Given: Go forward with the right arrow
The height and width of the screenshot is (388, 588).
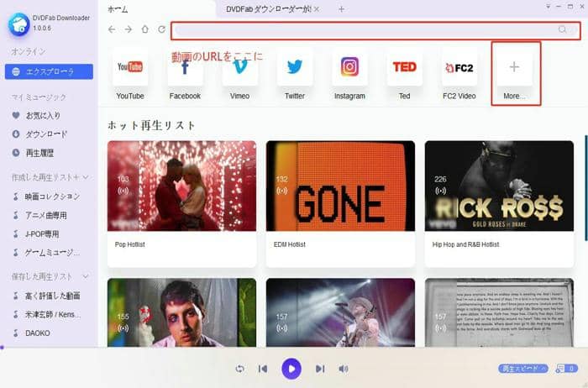Looking at the screenshot, I should [129, 29].
